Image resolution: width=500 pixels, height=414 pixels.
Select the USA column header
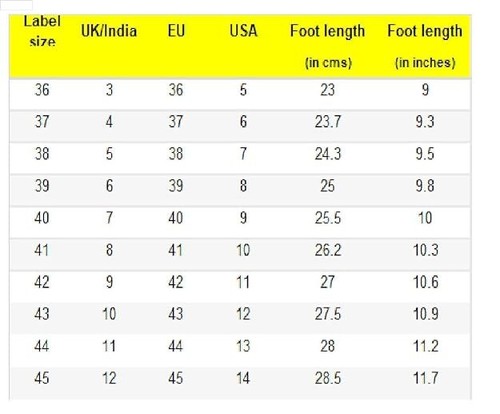(x=243, y=31)
